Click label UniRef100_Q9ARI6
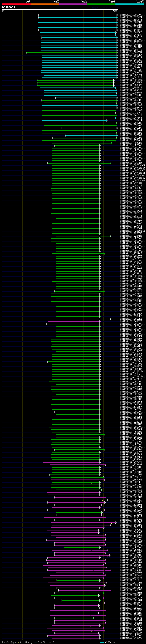 coord(131,50)
